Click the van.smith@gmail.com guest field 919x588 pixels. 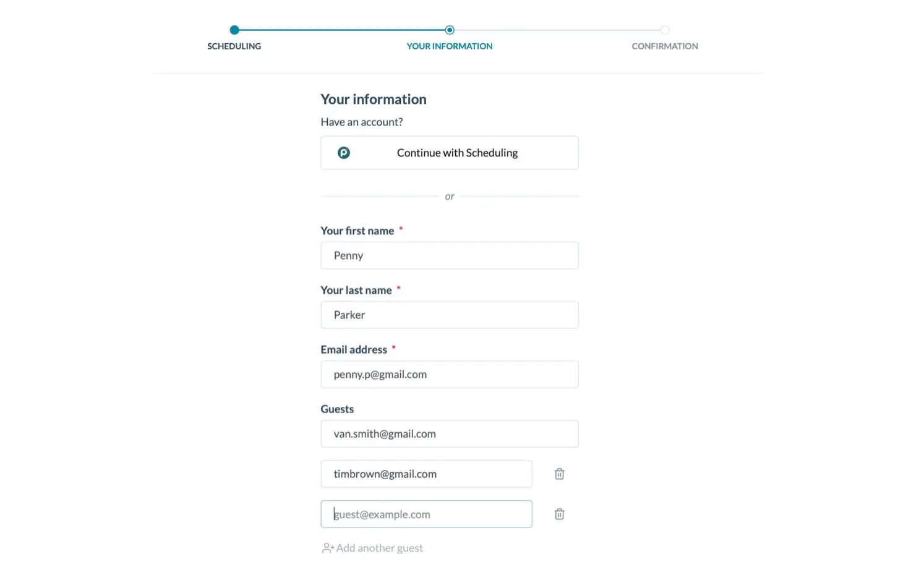[450, 433]
